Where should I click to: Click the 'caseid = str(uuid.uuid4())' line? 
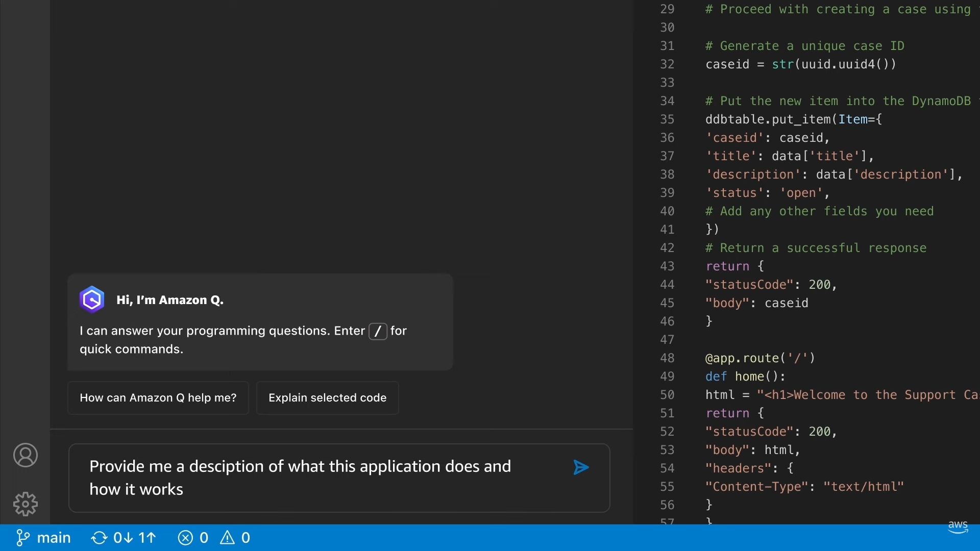[x=801, y=64]
